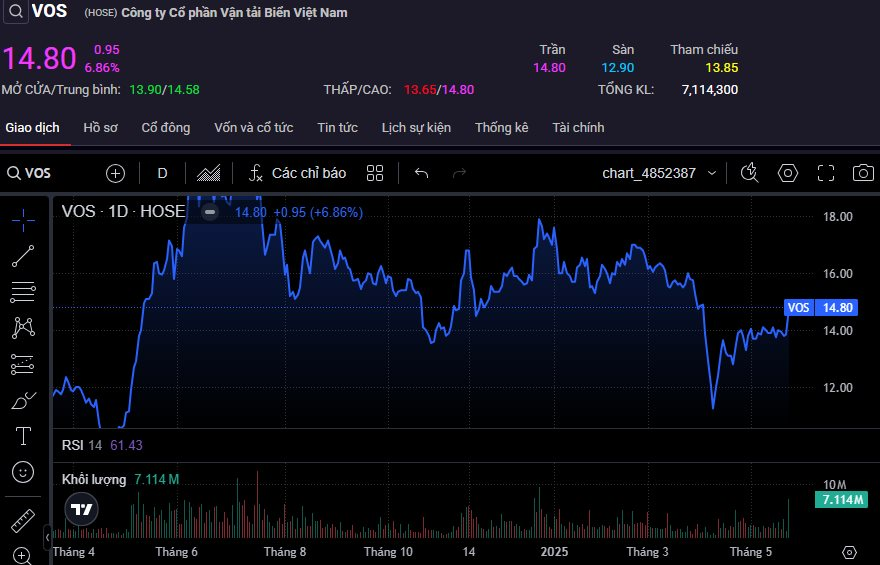Select the text annotation tool
Screen dimensions: 880x565
(x=23, y=436)
